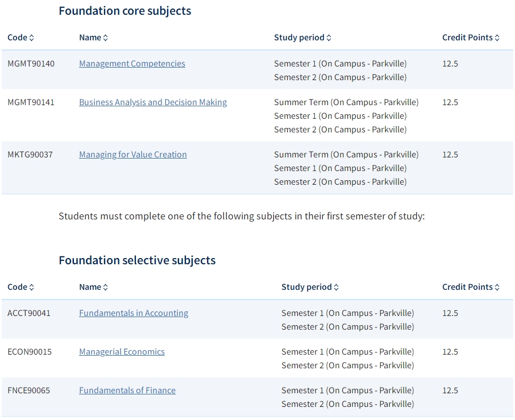This screenshot has height=420, width=515.
Task: Click the Foundation core subjects heading
Action: point(125,11)
